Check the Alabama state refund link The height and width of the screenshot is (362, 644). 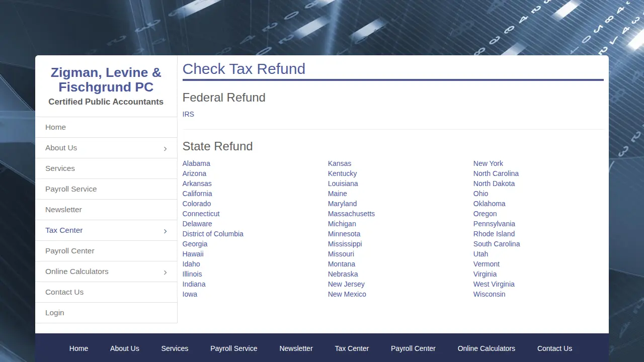196,163
